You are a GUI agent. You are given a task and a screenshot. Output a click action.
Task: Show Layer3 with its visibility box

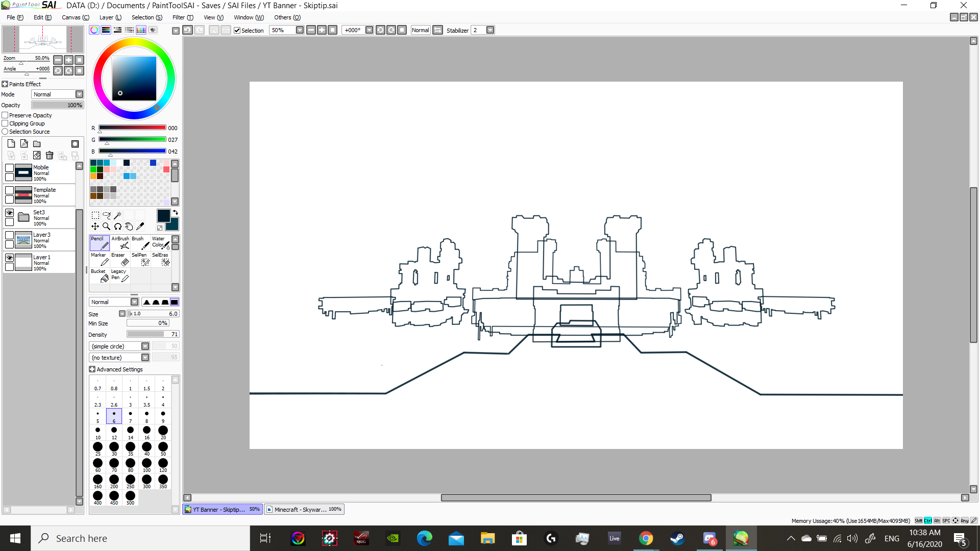tap(9, 235)
